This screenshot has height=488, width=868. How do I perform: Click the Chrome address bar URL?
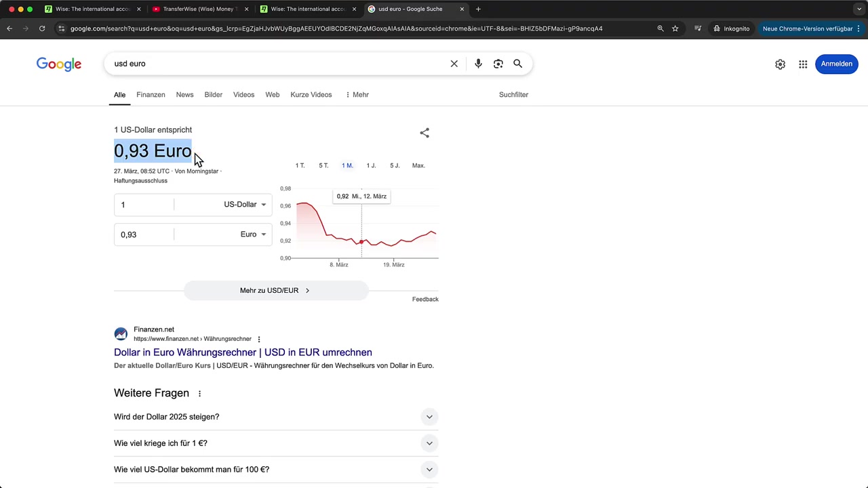click(x=336, y=28)
